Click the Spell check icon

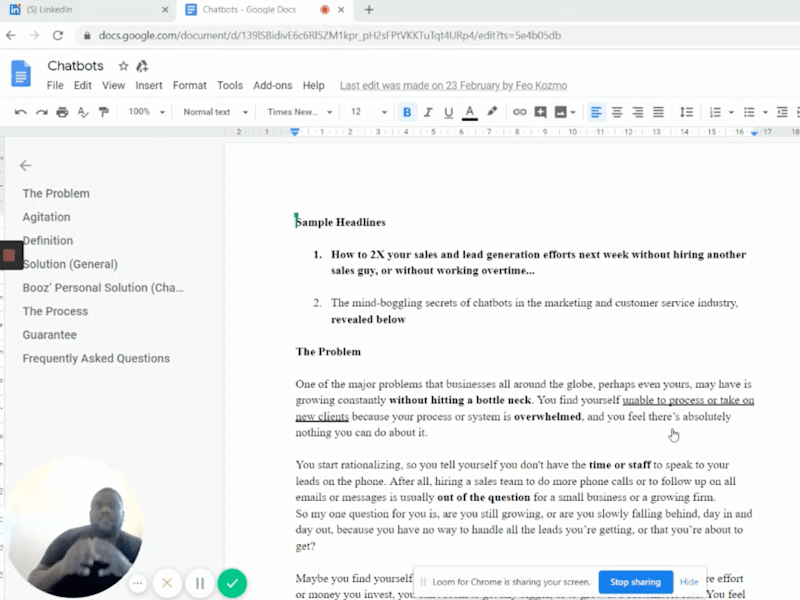83,112
